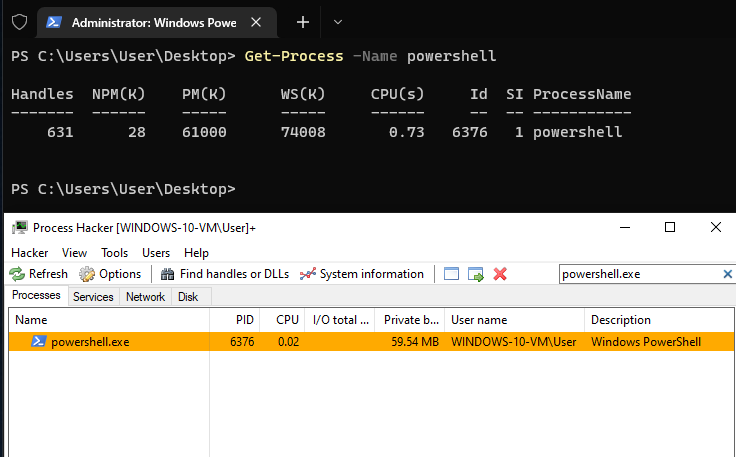Click the Windows PowerShell description cell
The image size is (736, 457).
tap(646, 342)
